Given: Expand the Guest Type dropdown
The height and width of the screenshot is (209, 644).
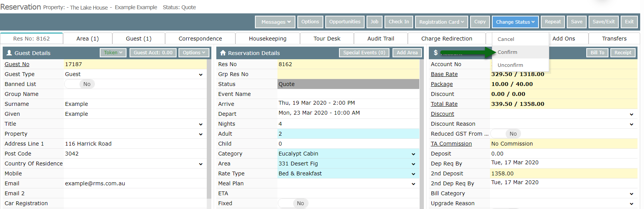Looking at the screenshot, I should pyautogui.click(x=201, y=75).
